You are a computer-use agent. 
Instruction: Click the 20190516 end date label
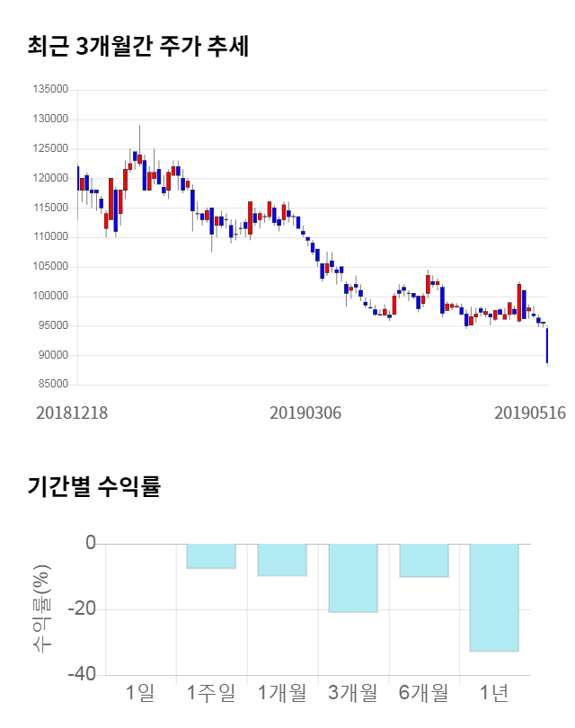[530, 413]
